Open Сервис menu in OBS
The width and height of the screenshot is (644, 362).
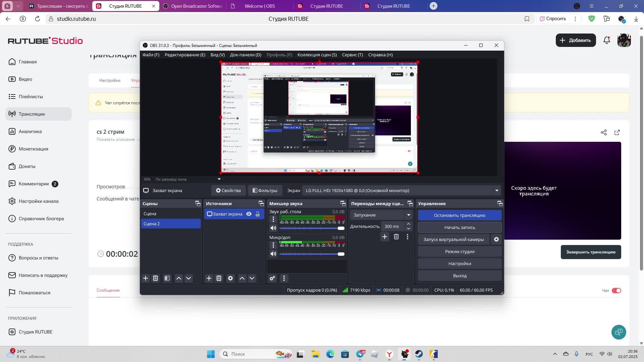pos(353,55)
